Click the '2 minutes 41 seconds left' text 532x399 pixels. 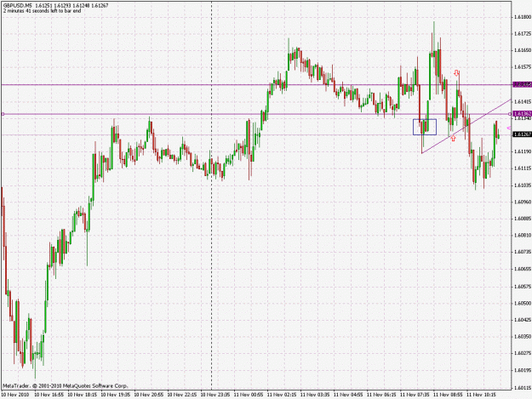click(x=42, y=11)
